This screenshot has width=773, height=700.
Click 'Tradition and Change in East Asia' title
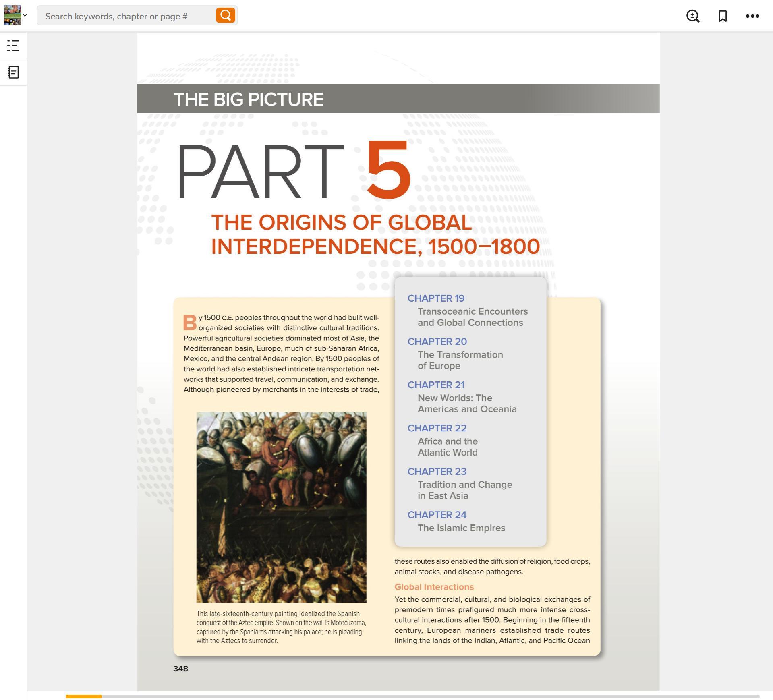pos(465,490)
